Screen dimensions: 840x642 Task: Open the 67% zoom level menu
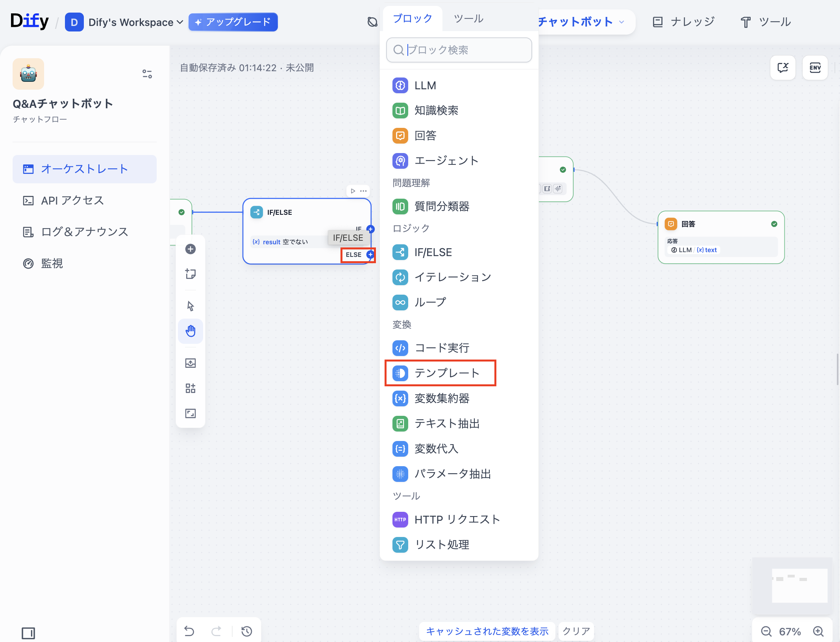click(790, 631)
